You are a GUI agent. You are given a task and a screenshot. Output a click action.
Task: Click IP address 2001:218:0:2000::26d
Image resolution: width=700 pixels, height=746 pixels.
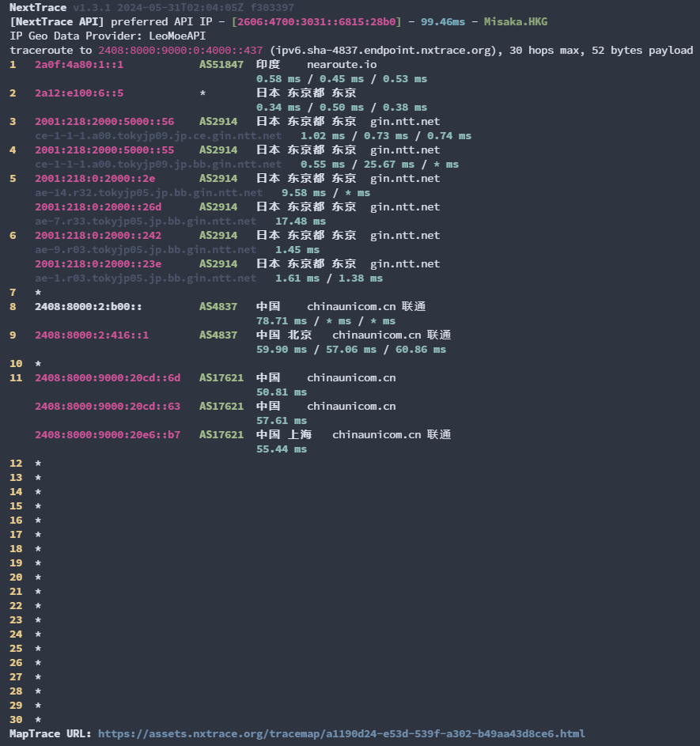click(98, 207)
